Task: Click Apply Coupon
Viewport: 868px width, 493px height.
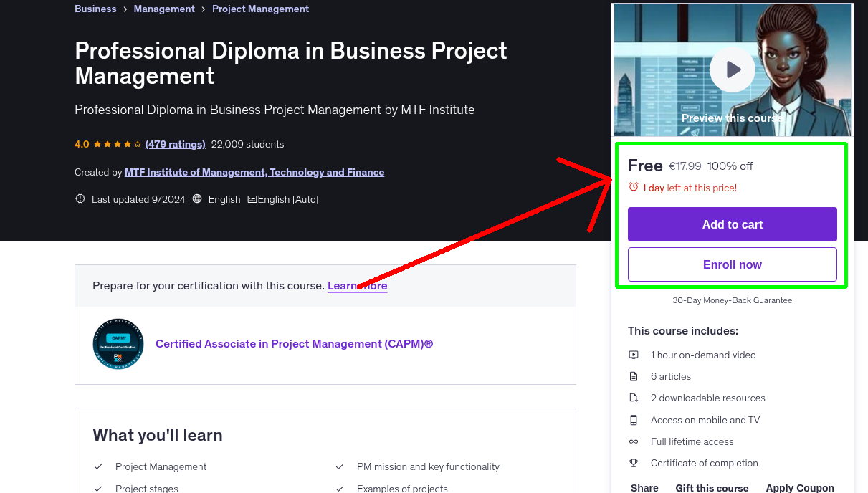Action: 800,487
